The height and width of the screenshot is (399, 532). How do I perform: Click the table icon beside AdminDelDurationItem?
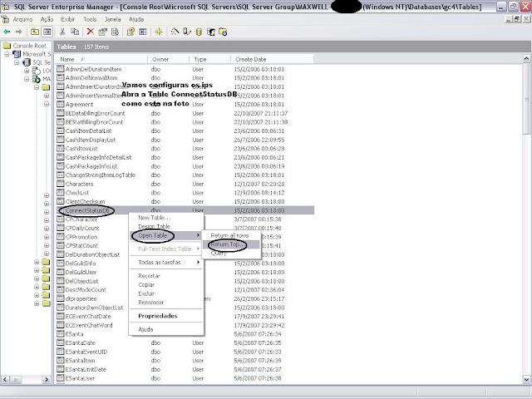pos(61,68)
